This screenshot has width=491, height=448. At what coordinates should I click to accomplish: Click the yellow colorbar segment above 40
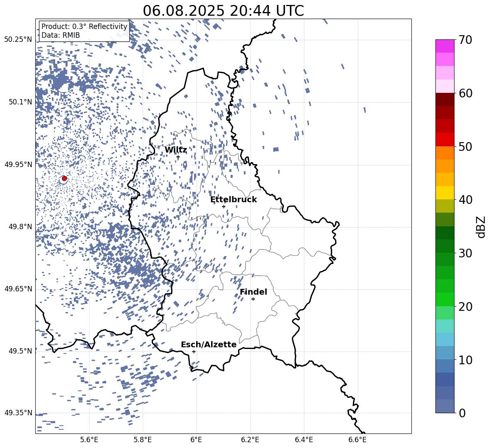tap(445, 193)
